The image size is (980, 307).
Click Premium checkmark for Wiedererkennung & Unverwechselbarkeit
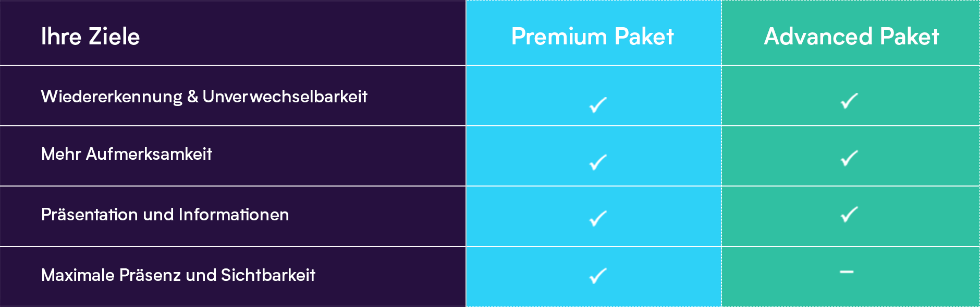click(598, 105)
